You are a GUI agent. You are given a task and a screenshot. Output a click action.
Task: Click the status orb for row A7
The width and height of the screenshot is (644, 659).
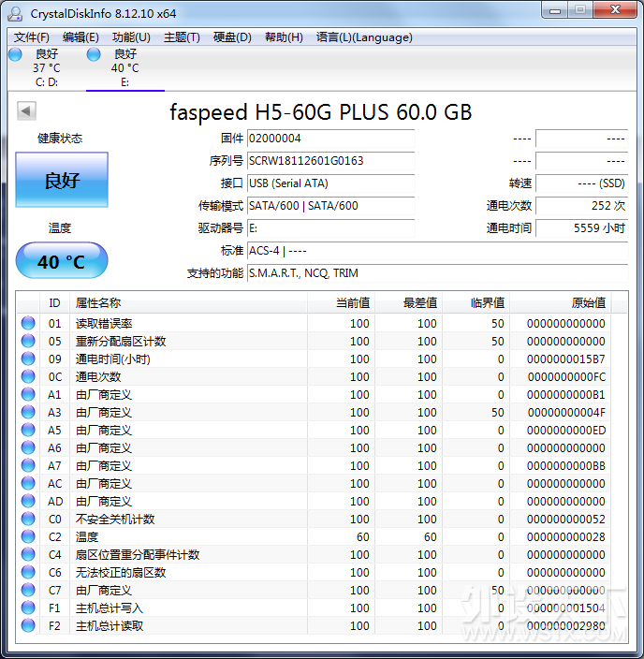coord(28,465)
